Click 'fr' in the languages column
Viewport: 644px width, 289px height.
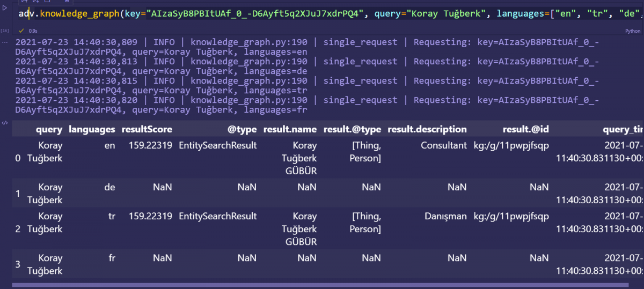point(112,258)
